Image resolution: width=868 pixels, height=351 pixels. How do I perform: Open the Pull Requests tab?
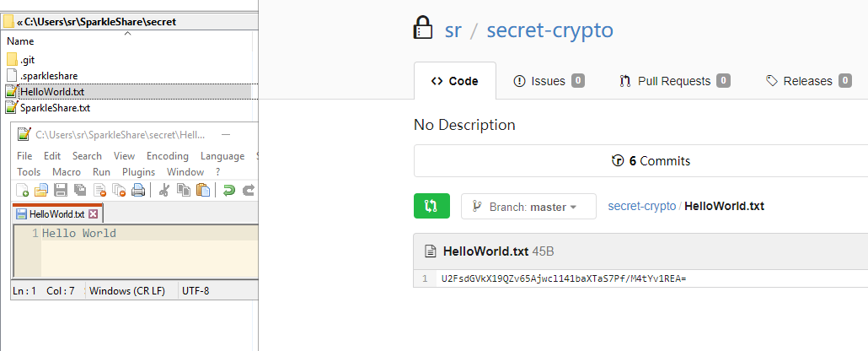pyautogui.click(x=673, y=81)
